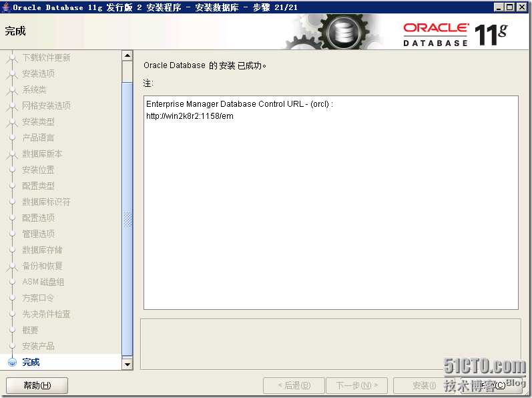Image resolution: width=532 pixels, height=398 pixels.
Task: Select the 下载软件更新 step
Action: 46,57
